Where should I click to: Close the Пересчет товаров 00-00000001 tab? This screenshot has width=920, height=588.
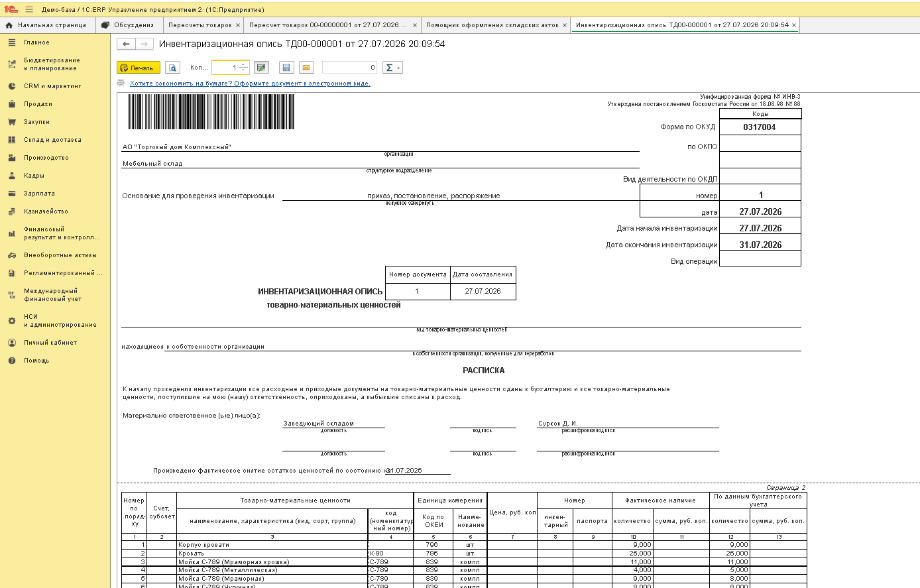coord(415,25)
